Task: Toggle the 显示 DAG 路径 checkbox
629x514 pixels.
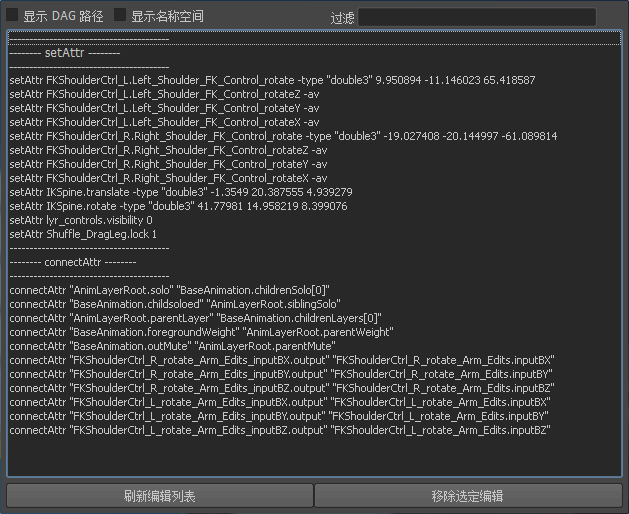Action: click(x=13, y=16)
